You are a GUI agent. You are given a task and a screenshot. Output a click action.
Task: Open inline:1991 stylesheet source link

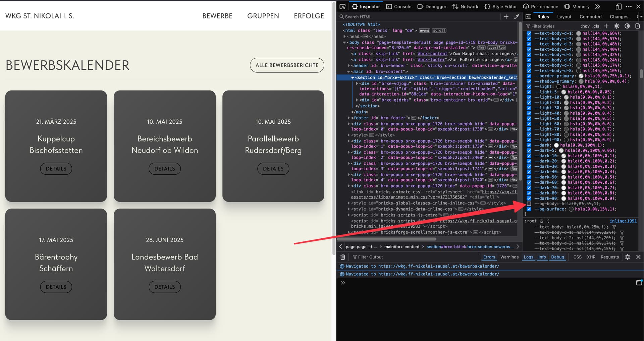[x=623, y=221]
